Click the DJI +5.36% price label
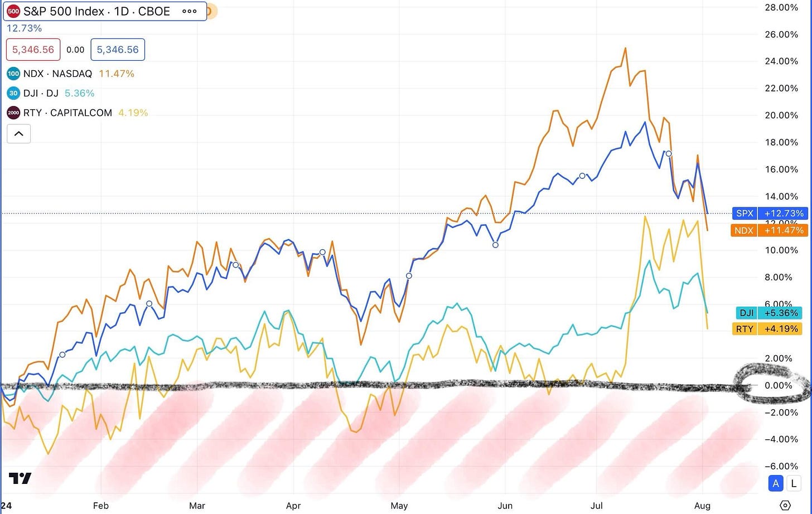812x514 pixels. coord(768,313)
